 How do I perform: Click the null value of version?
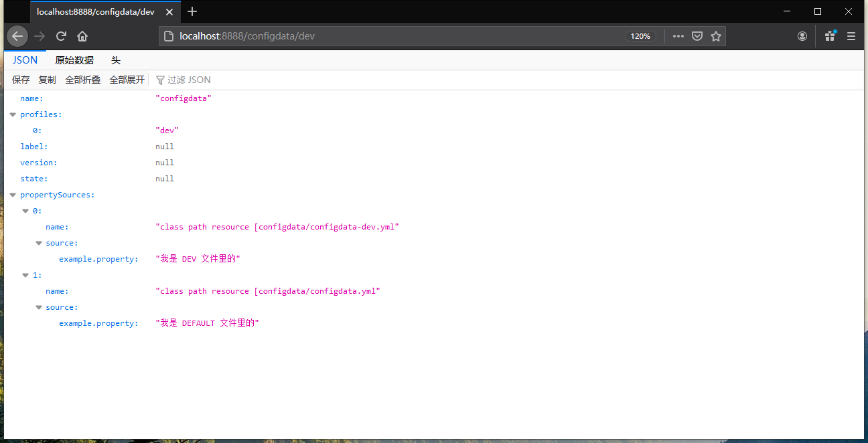tap(165, 163)
